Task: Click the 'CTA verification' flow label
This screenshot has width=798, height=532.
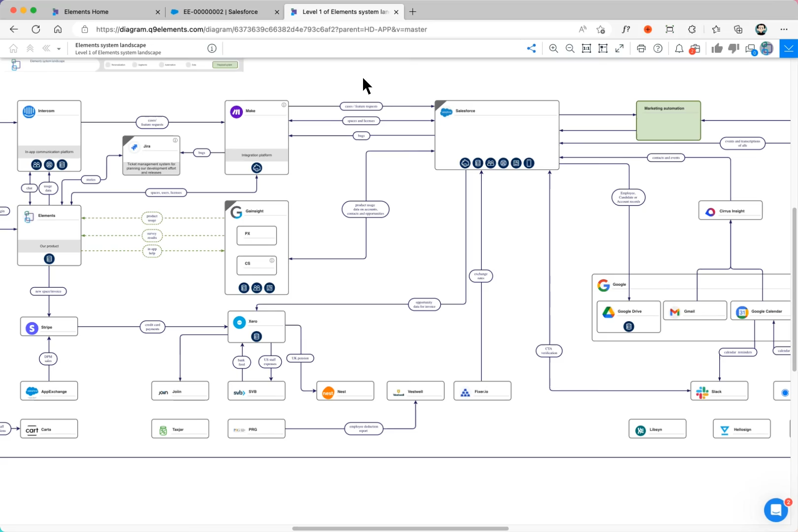Action: click(x=549, y=351)
